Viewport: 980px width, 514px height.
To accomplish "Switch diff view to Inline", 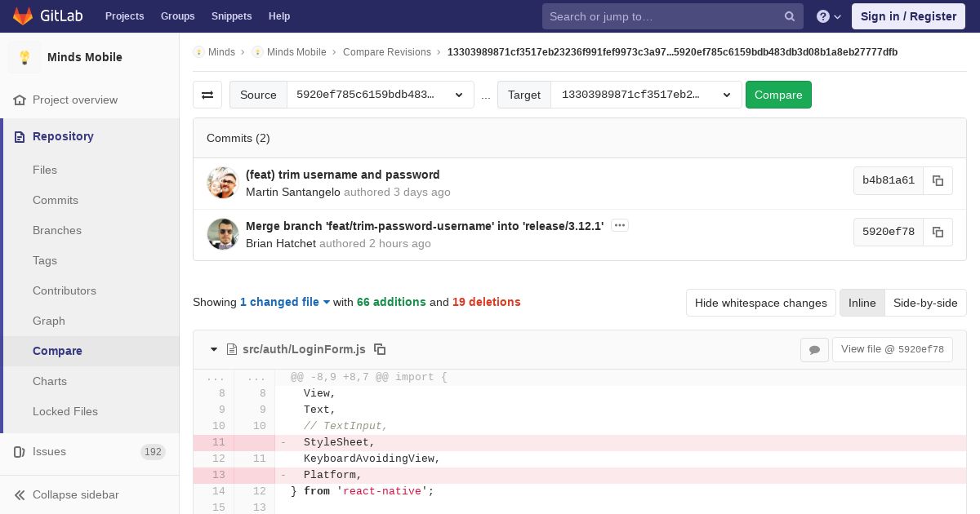I will [862, 303].
